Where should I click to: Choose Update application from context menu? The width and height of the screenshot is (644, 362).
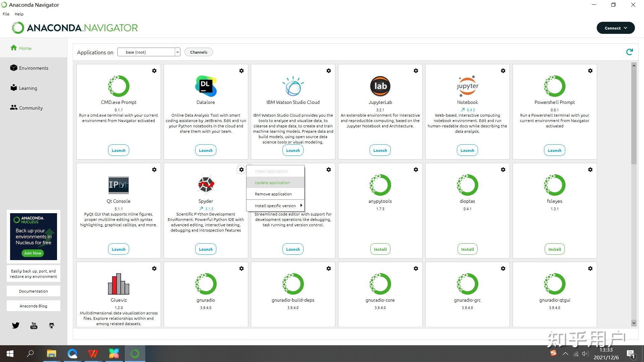point(272,183)
